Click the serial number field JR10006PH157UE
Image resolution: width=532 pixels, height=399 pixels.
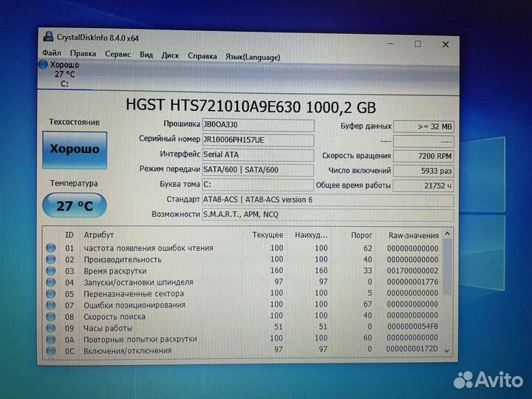point(258,140)
